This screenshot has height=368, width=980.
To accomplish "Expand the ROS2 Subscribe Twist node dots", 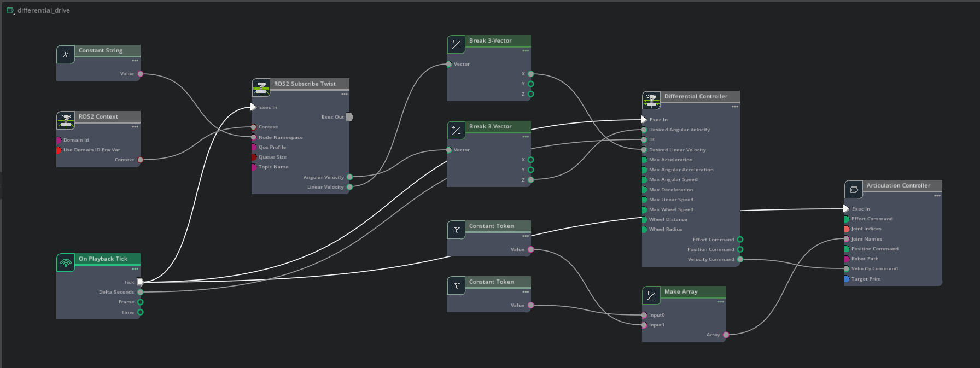I will [345, 94].
